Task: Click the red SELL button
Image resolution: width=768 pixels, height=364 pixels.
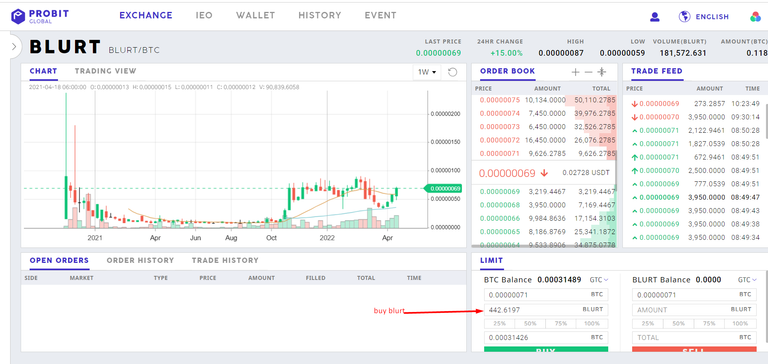Action: [694, 349]
